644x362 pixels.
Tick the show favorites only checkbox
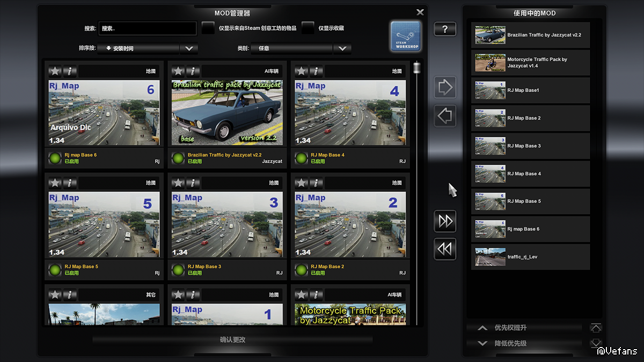pos(308,28)
